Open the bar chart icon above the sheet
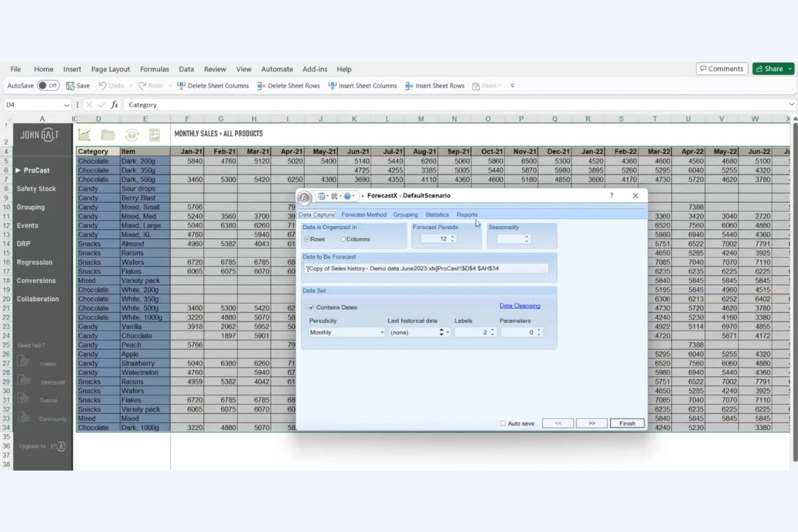798x532 pixels. point(84,134)
